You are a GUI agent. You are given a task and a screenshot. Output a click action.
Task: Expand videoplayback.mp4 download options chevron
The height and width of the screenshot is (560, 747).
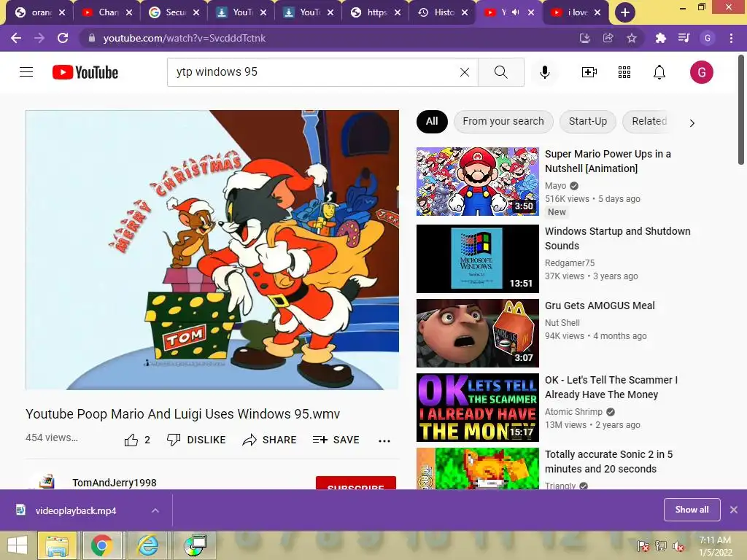point(155,510)
